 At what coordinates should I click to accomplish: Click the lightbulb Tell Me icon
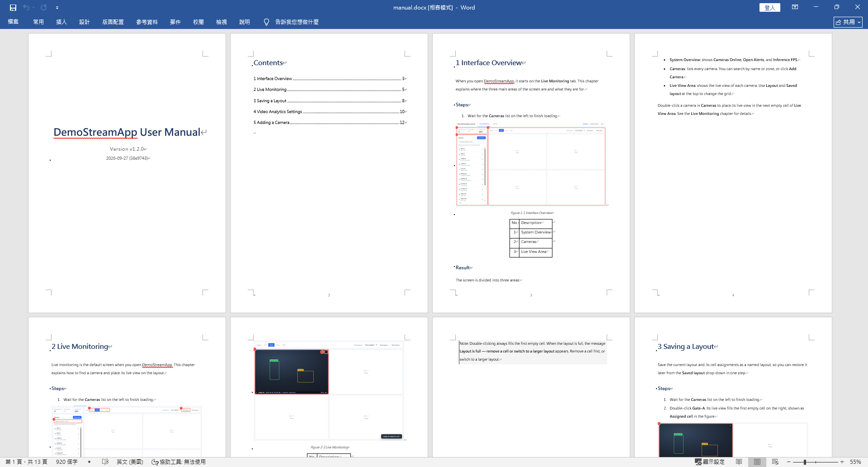click(266, 22)
